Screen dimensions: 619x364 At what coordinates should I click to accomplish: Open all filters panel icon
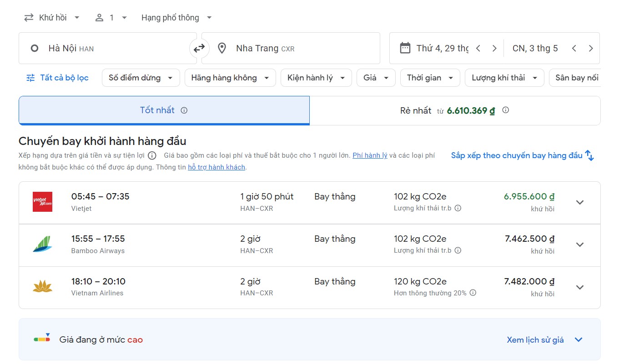(30, 78)
